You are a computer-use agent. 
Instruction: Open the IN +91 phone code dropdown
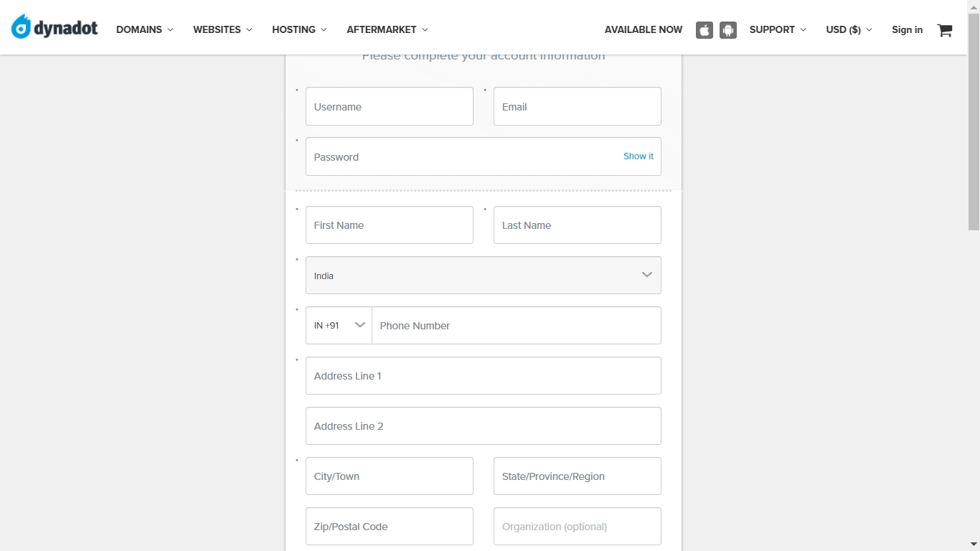coord(339,326)
